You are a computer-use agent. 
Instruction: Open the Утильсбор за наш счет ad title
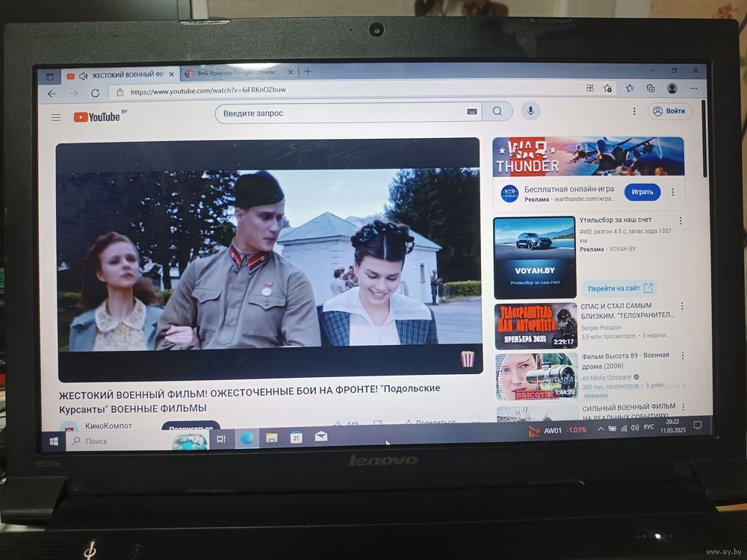point(615,220)
